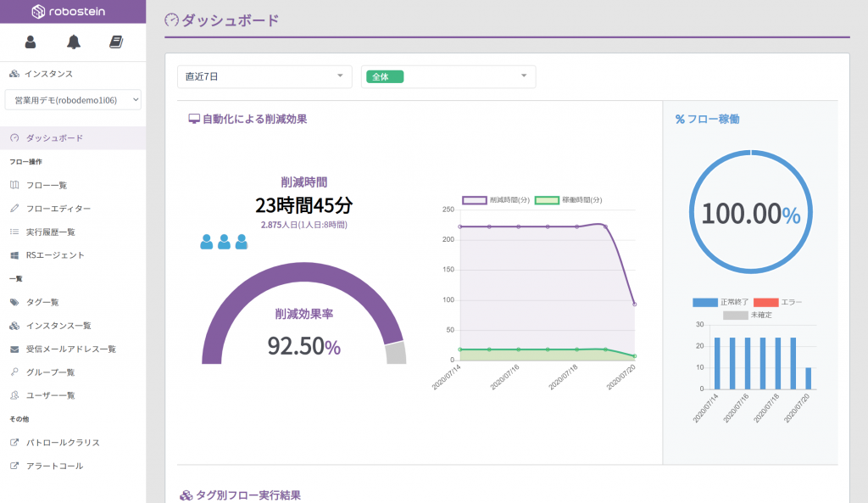The width and height of the screenshot is (868, 503).
Task: Open タグ一覧 menu item
Action: coord(73,302)
